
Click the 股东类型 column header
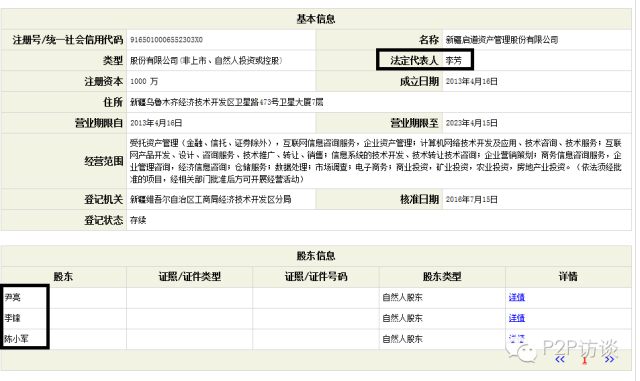(x=442, y=277)
